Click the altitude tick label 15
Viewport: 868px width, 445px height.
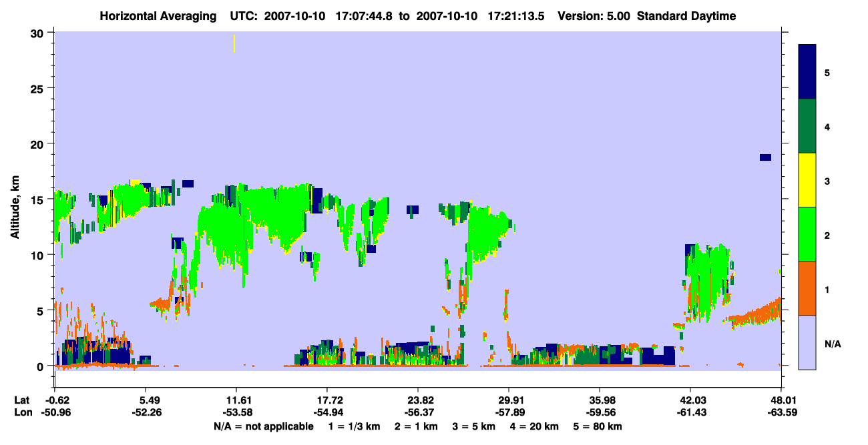[x=39, y=199]
